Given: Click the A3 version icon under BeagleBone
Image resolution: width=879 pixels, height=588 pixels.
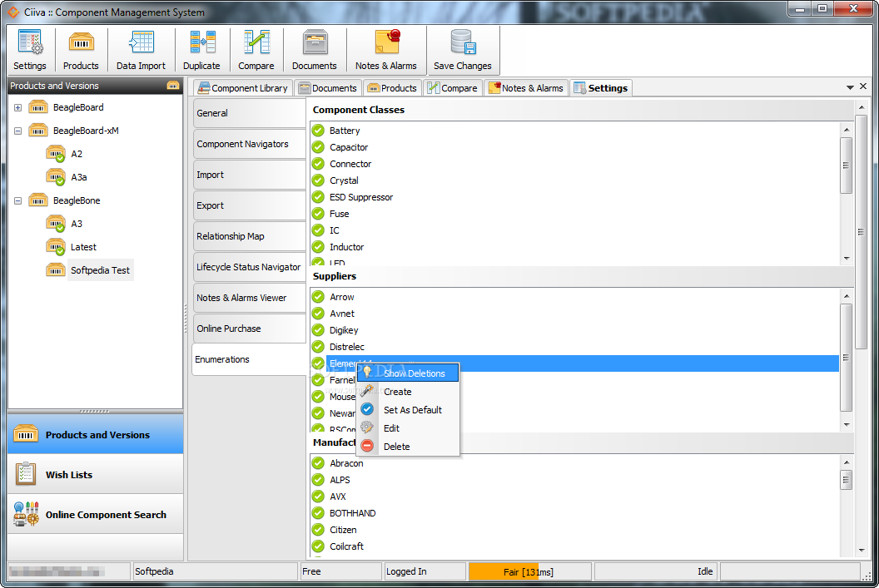Looking at the screenshot, I should click(56, 224).
